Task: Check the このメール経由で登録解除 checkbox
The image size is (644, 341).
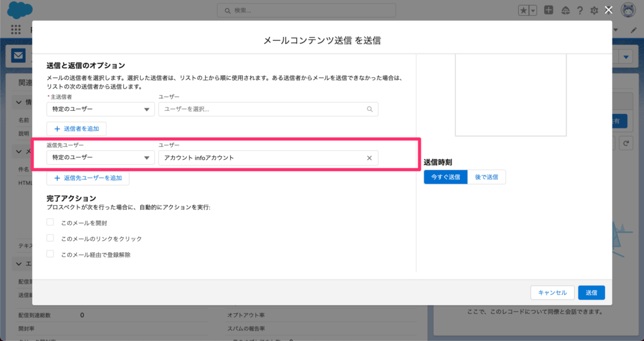Action: click(x=50, y=254)
